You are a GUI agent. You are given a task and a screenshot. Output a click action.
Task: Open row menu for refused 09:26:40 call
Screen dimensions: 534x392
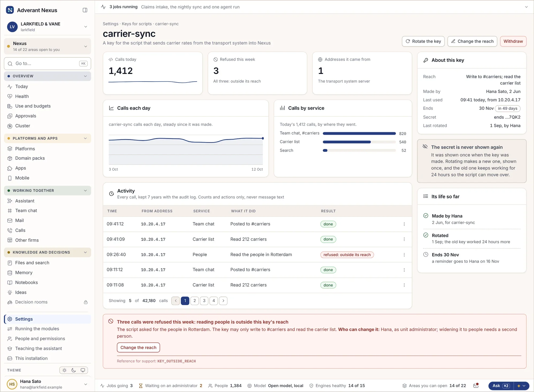[x=404, y=255]
